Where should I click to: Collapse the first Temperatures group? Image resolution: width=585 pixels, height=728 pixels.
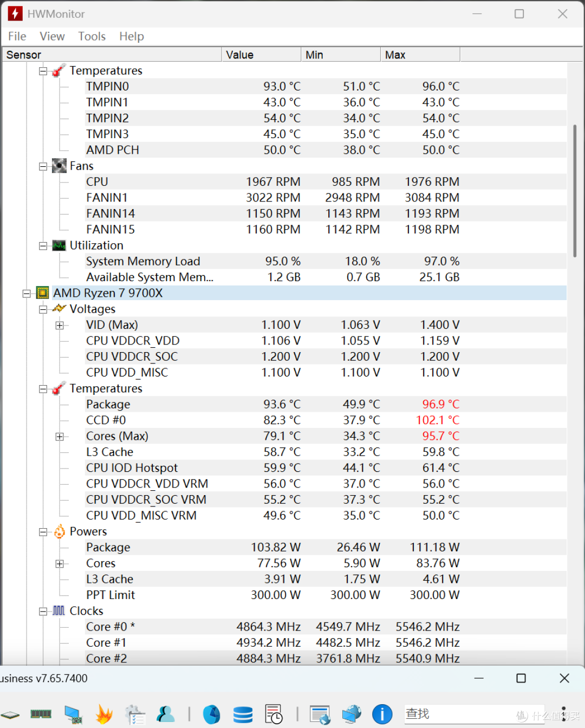click(43, 71)
